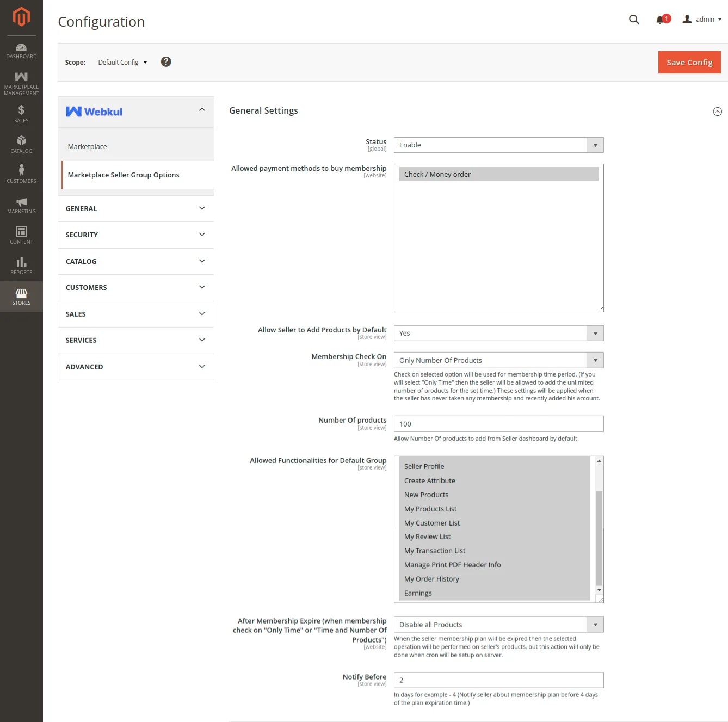Click the Catalog sidebar icon
This screenshot has height=722, width=728.
click(x=21, y=144)
